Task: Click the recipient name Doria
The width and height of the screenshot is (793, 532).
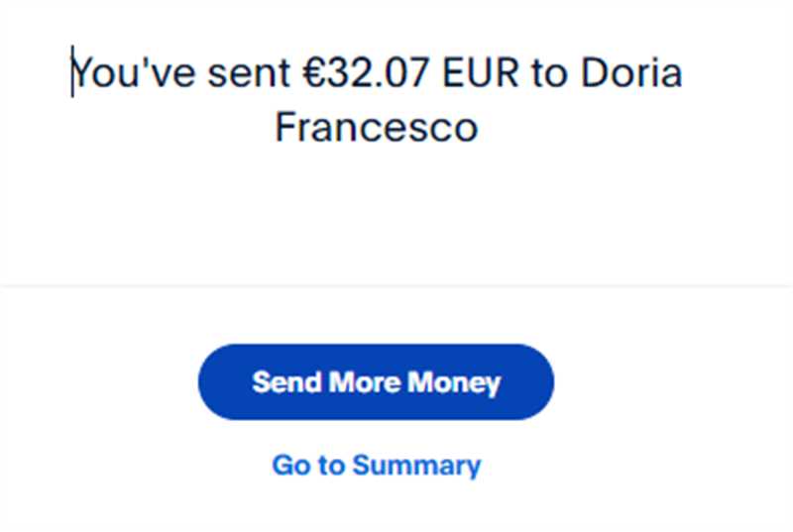Action: (632, 74)
